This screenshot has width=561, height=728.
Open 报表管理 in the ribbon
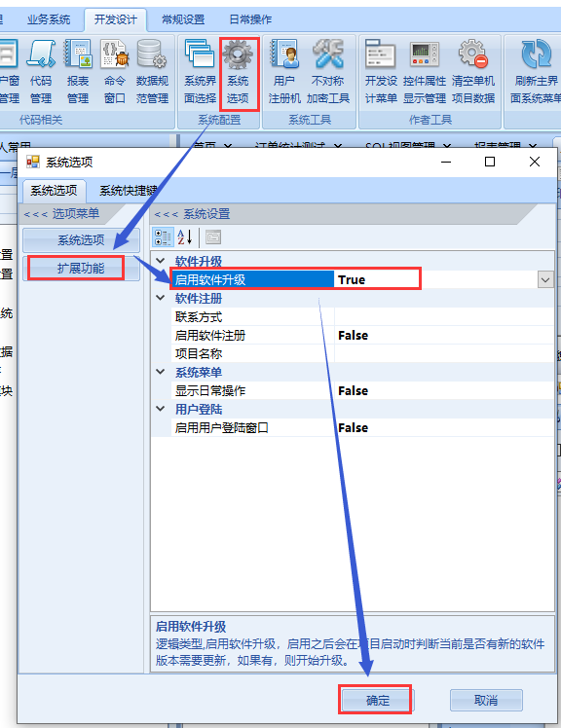[78, 73]
